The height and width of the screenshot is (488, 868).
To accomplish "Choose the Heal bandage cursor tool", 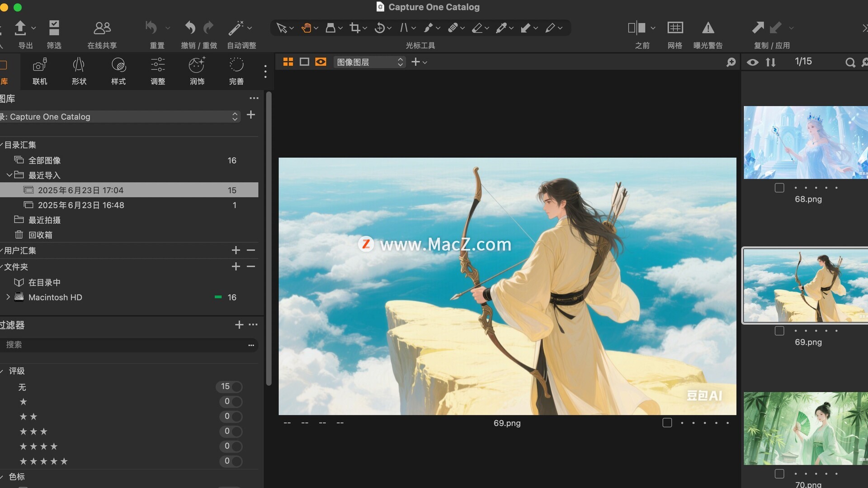I will point(453,28).
